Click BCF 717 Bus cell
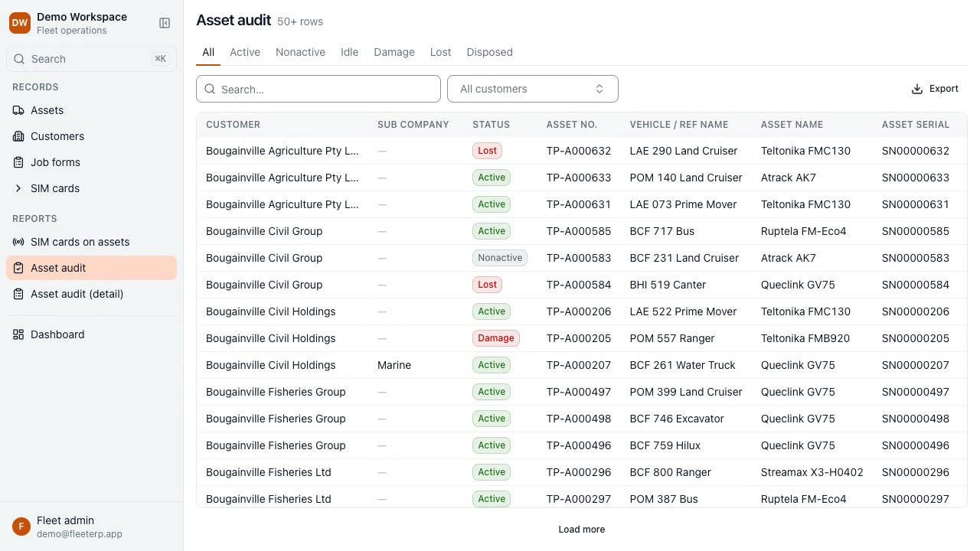 661,231
